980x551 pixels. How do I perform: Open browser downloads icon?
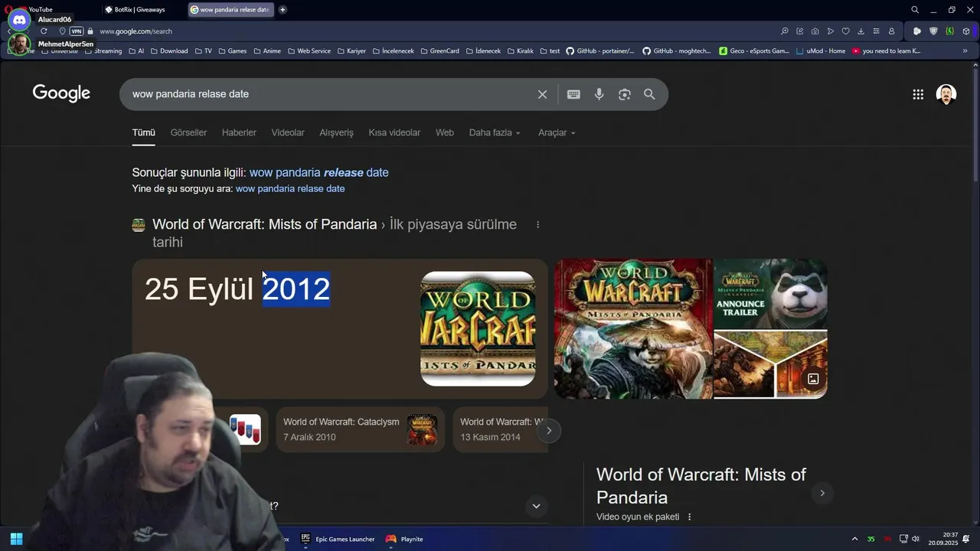coord(861,31)
